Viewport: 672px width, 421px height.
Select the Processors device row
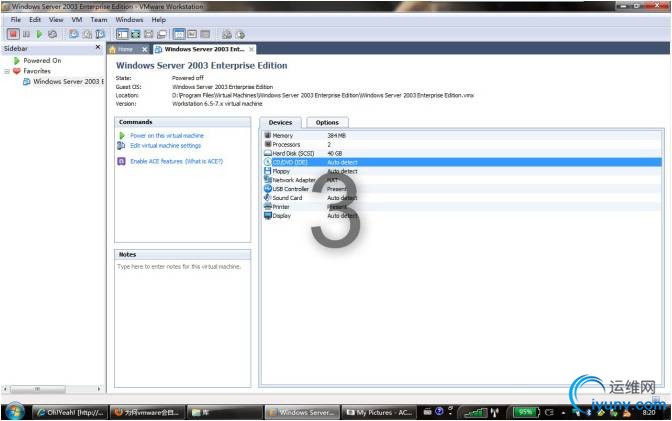click(462, 144)
